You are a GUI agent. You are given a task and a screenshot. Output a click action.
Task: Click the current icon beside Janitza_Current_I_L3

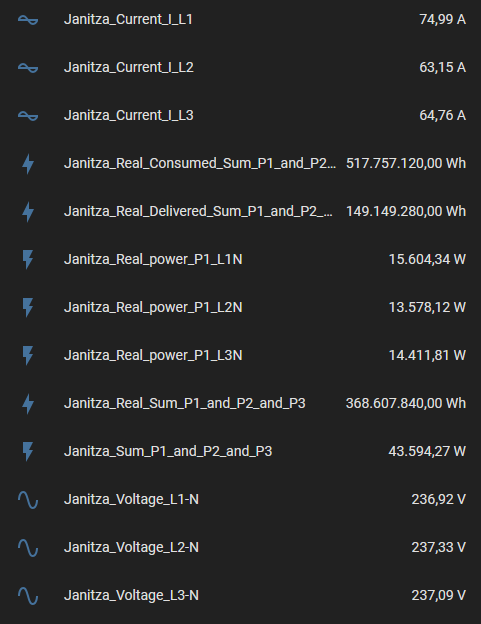28,116
